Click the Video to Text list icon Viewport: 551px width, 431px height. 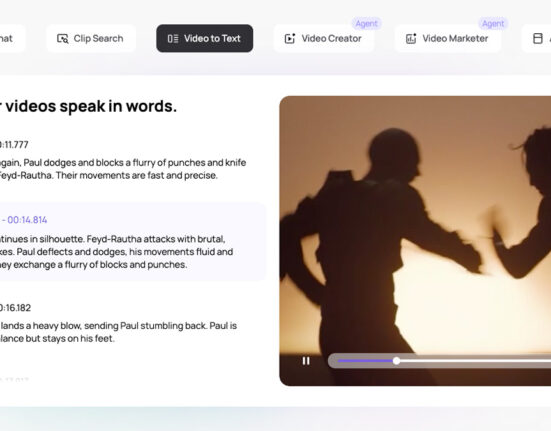point(173,39)
